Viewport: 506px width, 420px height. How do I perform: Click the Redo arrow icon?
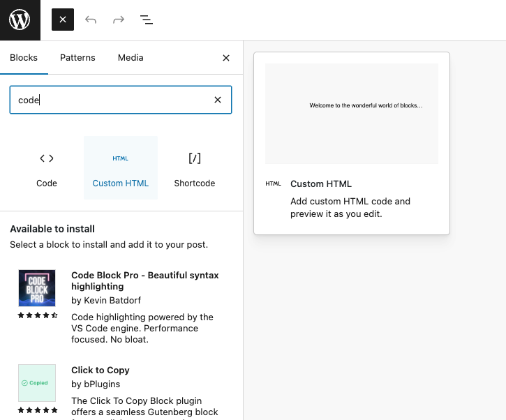coord(119,20)
